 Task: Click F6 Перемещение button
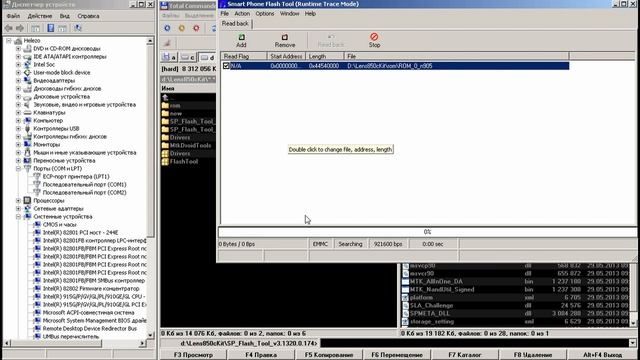pyautogui.click(x=397, y=355)
